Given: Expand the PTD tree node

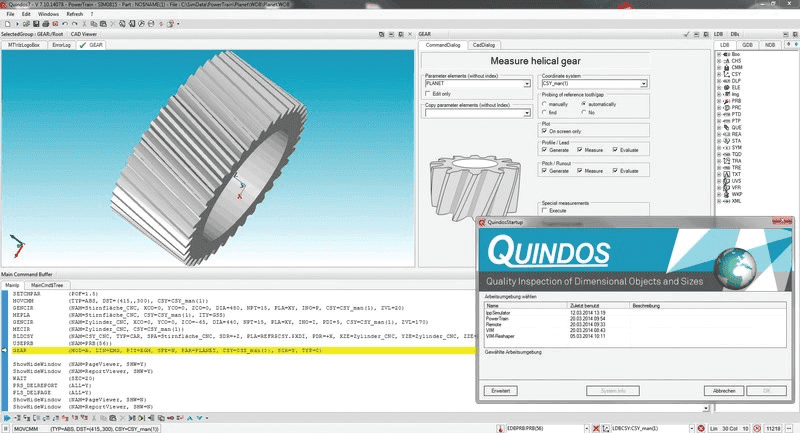Looking at the screenshot, I should coord(719,114).
